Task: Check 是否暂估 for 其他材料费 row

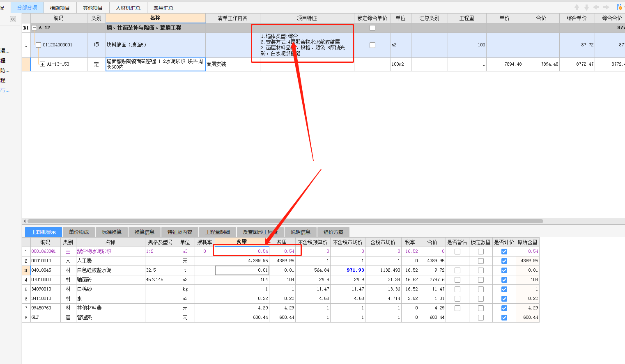Action: tap(457, 308)
